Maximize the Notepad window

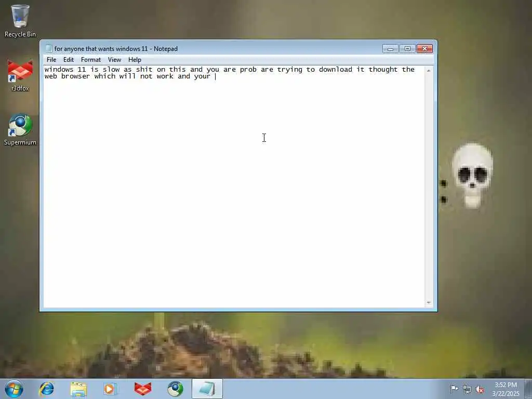coord(407,48)
